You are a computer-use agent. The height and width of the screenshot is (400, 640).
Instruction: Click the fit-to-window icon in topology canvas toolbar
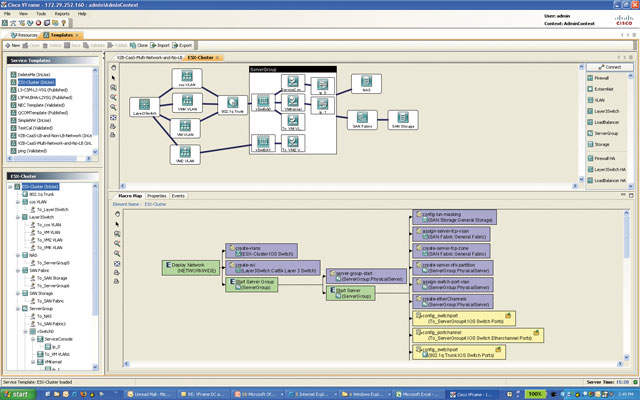tap(113, 118)
